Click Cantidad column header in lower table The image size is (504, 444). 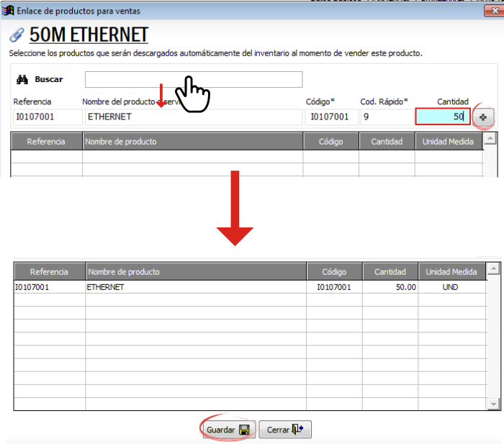tap(390, 272)
